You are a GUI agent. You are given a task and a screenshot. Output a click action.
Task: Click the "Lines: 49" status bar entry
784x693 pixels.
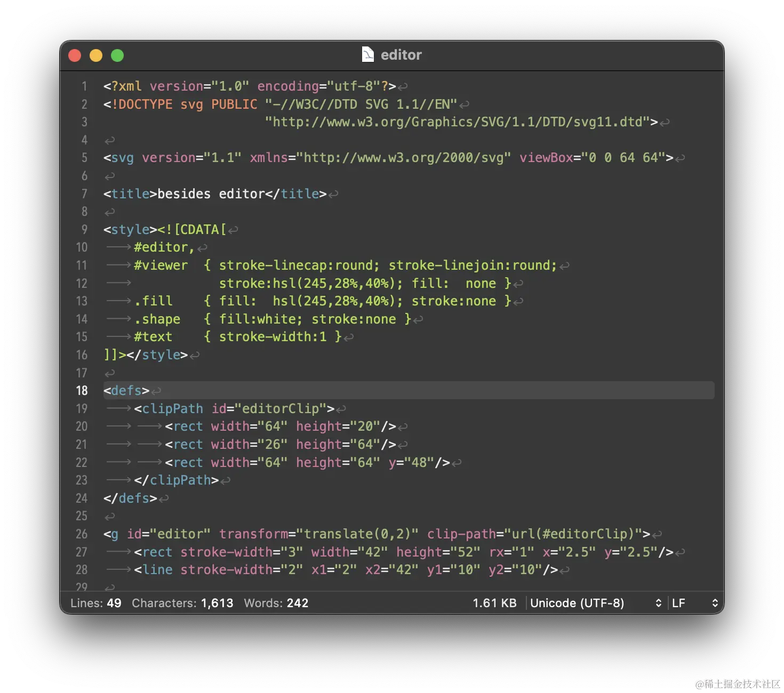pos(96,603)
